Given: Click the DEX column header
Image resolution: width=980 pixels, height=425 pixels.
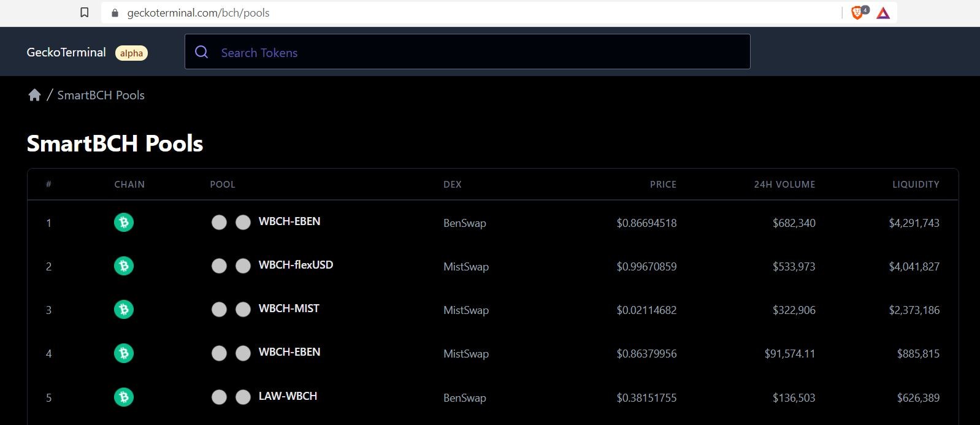Looking at the screenshot, I should click(x=453, y=184).
